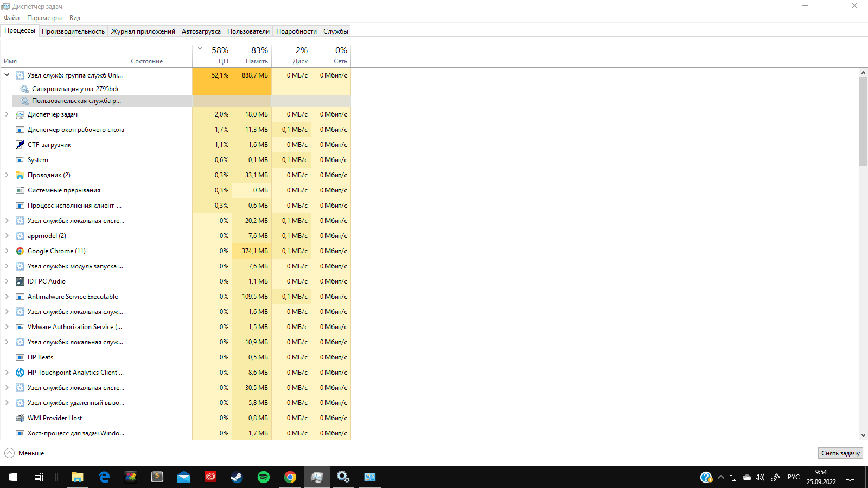Sort by the ЦП column header
868x488 pixels.
(x=212, y=55)
